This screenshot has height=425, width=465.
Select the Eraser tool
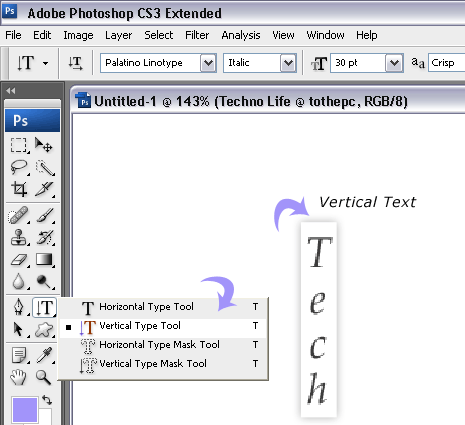[x=19, y=260]
